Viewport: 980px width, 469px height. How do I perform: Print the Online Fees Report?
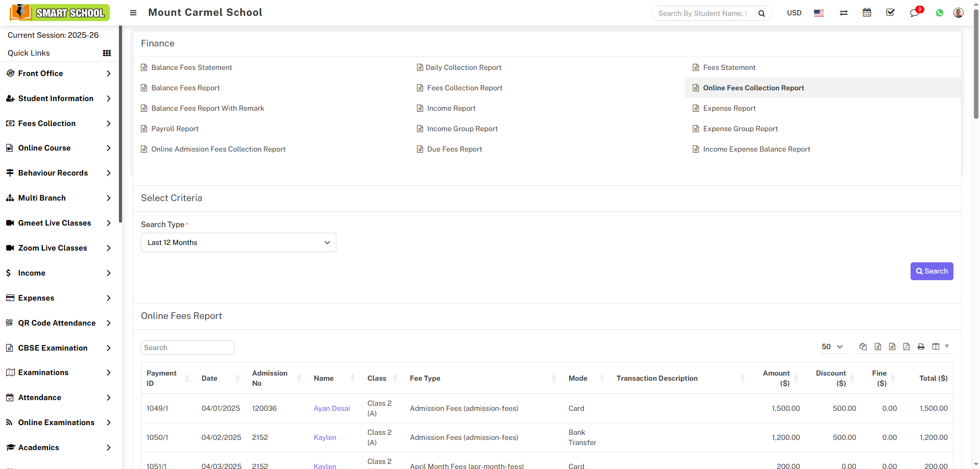click(x=921, y=347)
